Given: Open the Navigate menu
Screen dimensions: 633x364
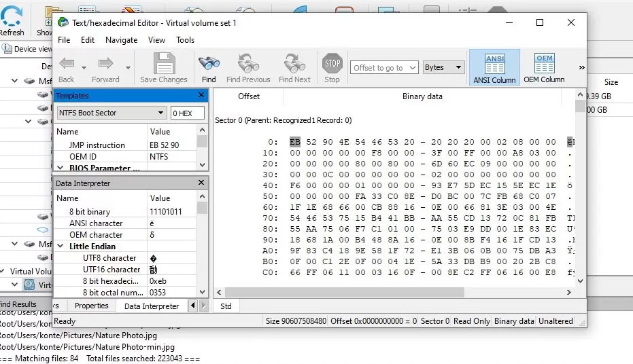Looking at the screenshot, I should tap(122, 40).
